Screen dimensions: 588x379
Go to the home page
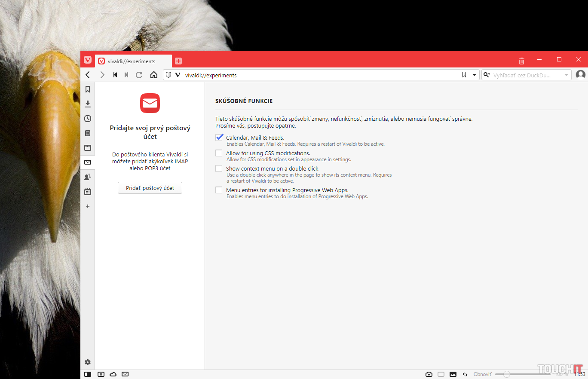(x=153, y=75)
